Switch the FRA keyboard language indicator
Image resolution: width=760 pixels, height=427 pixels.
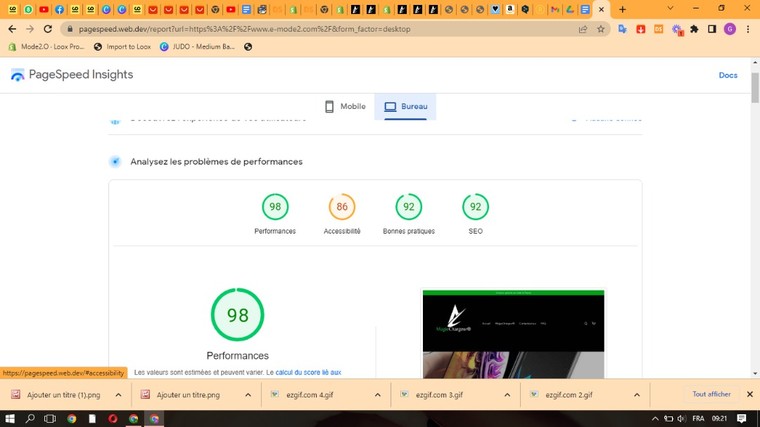point(698,419)
